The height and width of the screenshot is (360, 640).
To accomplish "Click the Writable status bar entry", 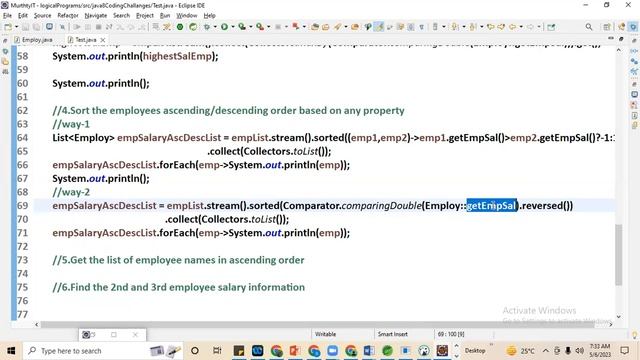I will tap(325, 334).
